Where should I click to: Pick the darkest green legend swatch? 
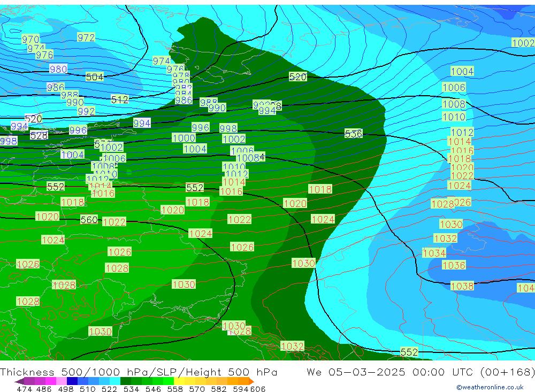click(x=126, y=381)
